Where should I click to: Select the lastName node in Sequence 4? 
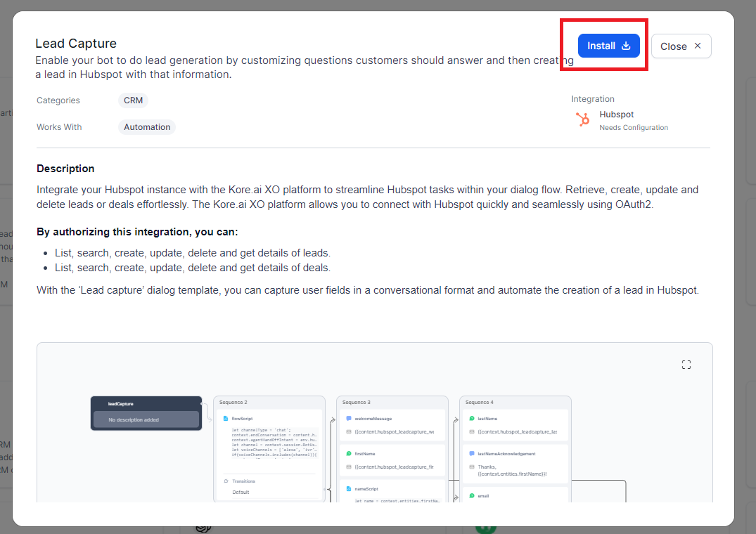pyautogui.click(x=515, y=425)
